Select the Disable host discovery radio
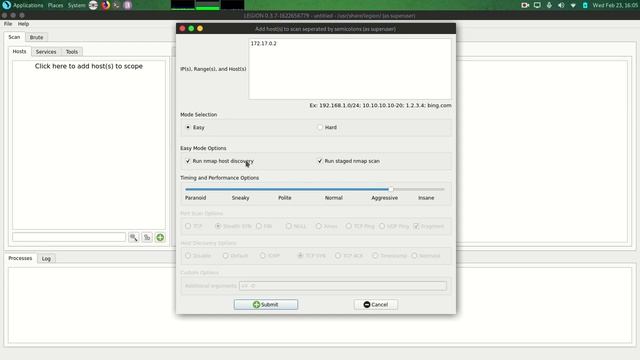Viewport: 640px width, 360px height. tap(188, 256)
